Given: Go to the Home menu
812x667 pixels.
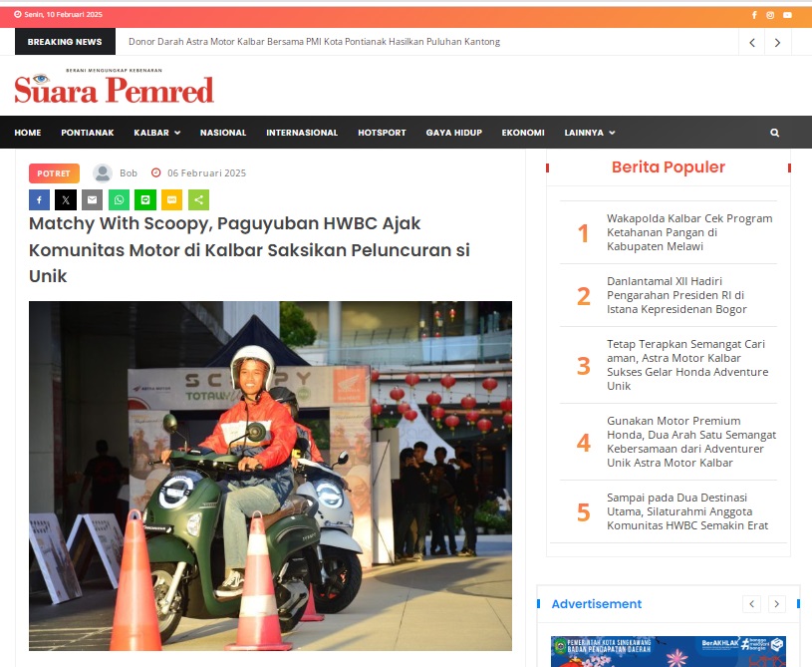Looking at the screenshot, I should (x=28, y=133).
